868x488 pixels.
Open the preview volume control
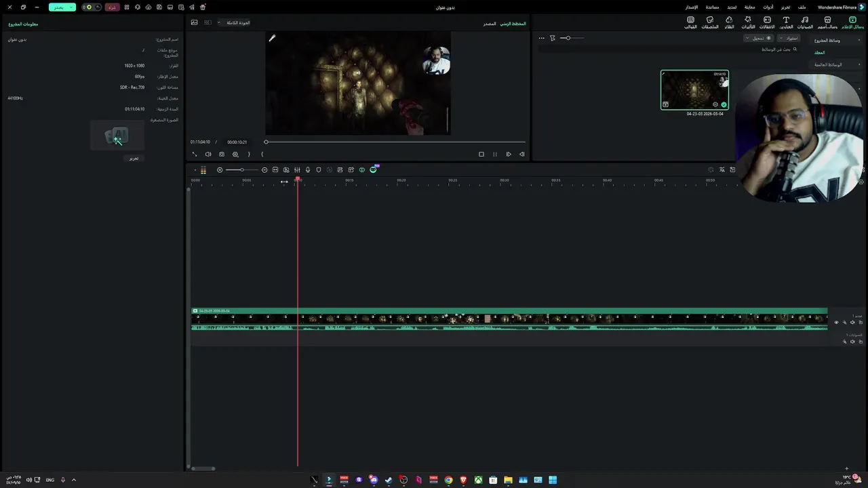208,154
